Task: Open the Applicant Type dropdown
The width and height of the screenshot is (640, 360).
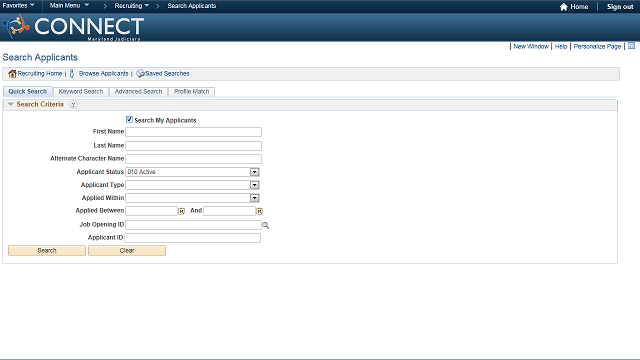Action: point(254,185)
